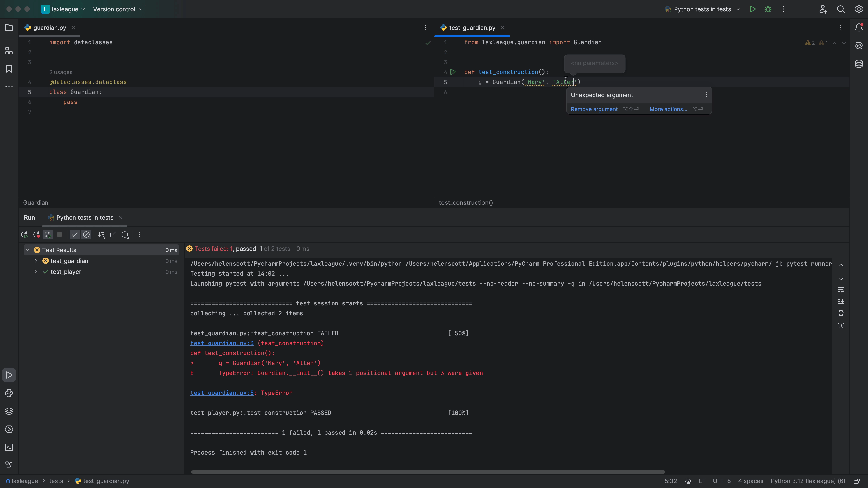Open the Python Packages tool window
The width and height of the screenshot is (868, 488).
pos(9,411)
